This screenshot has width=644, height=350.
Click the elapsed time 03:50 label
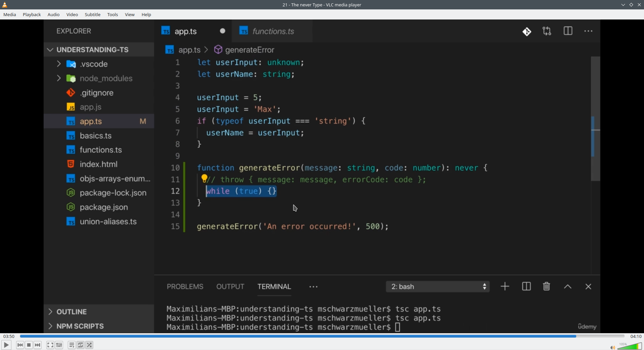coord(9,337)
